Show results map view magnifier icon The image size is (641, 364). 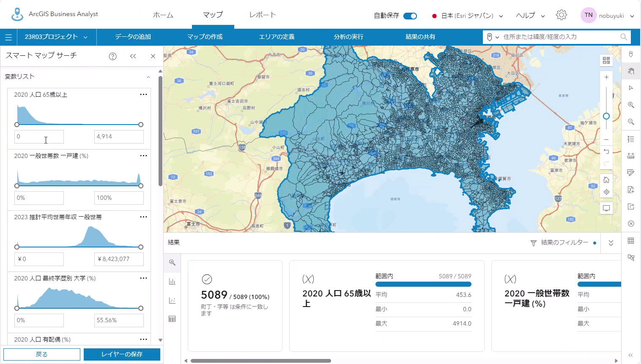(x=172, y=262)
